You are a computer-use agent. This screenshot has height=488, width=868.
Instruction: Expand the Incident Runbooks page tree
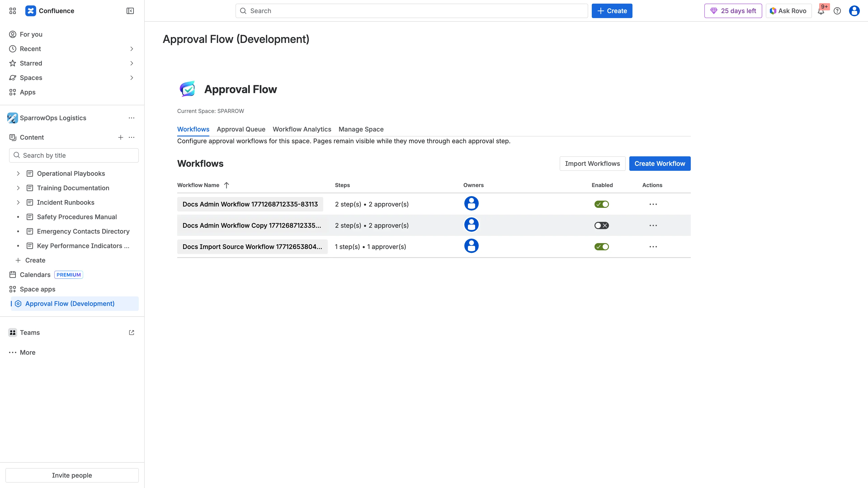18,202
